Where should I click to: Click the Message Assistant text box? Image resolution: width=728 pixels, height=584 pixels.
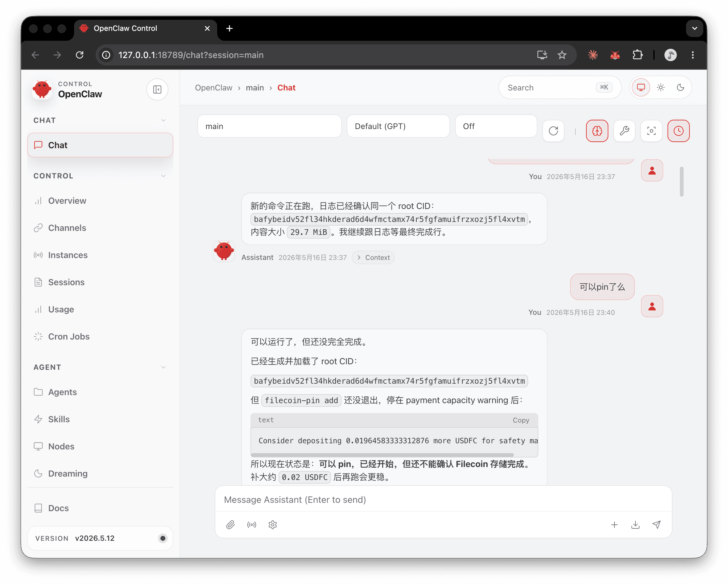point(443,499)
